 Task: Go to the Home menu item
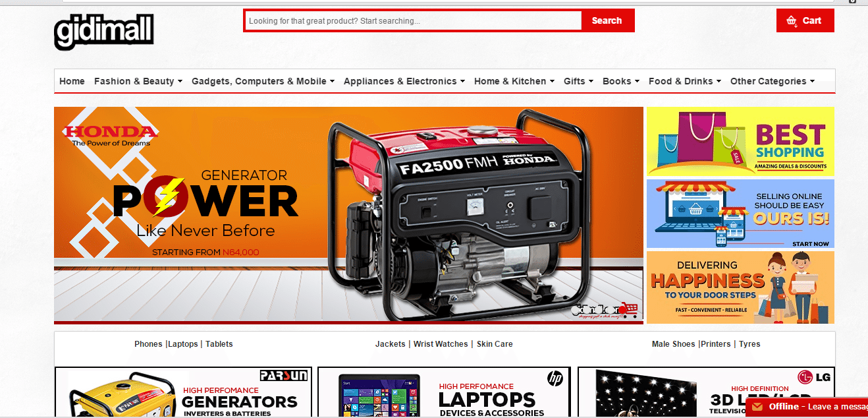72,81
